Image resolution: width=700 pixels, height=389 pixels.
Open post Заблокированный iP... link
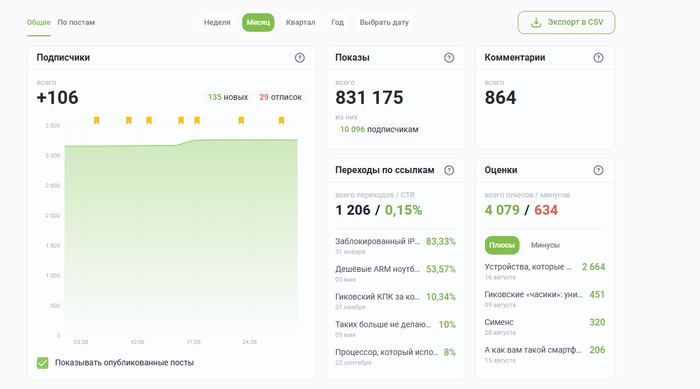pos(378,242)
